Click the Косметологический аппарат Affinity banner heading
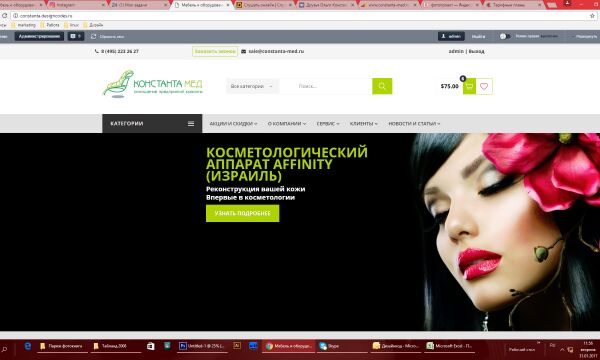The width and height of the screenshot is (600, 360). [287, 164]
